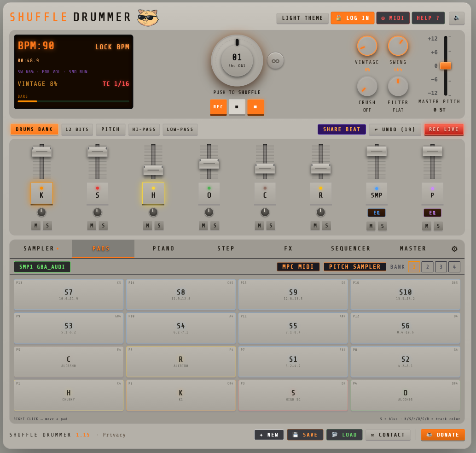Open the FX tab
Screen dimensions: 476x453
(288, 248)
